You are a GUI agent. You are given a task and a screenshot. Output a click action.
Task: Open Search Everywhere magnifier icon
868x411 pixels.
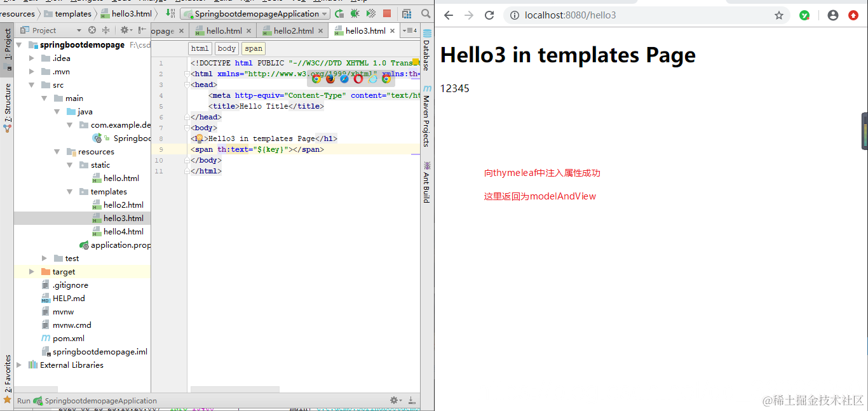tap(426, 13)
